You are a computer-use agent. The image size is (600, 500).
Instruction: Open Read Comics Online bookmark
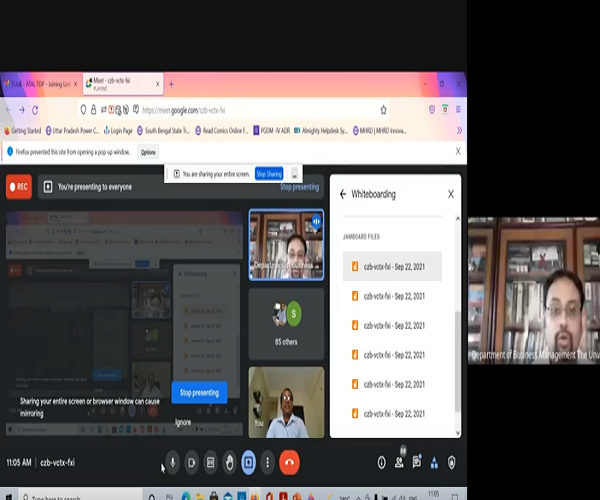tap(222, 130)
